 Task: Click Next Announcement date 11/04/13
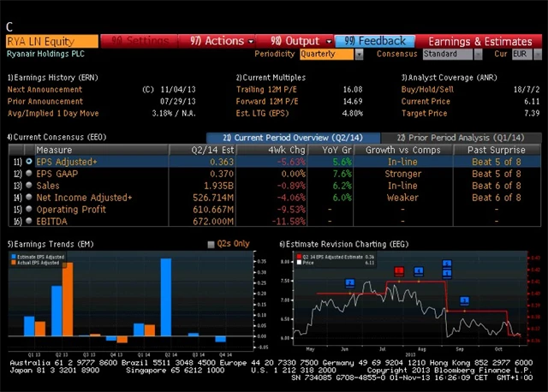click(178, 89)
